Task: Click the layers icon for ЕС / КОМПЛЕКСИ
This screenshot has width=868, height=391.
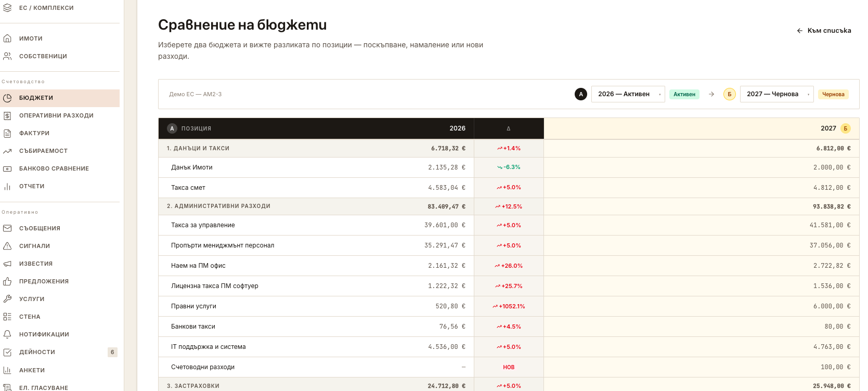Action: pos(7,8)
